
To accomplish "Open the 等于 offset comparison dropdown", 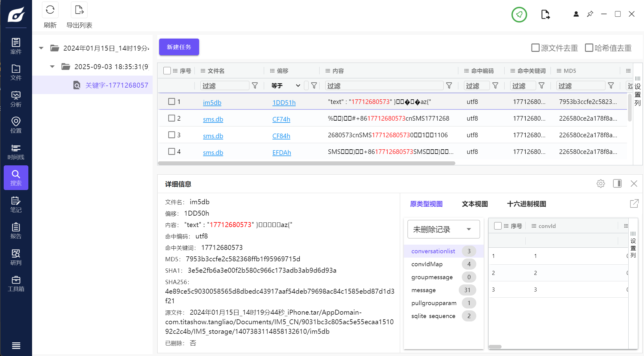I will click(x=285, y=85).
